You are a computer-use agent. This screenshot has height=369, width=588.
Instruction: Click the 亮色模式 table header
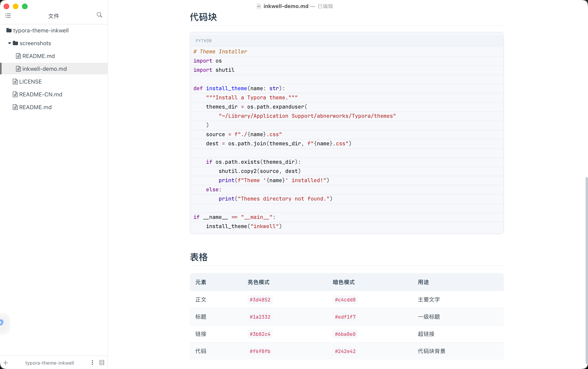pos(259,282)
